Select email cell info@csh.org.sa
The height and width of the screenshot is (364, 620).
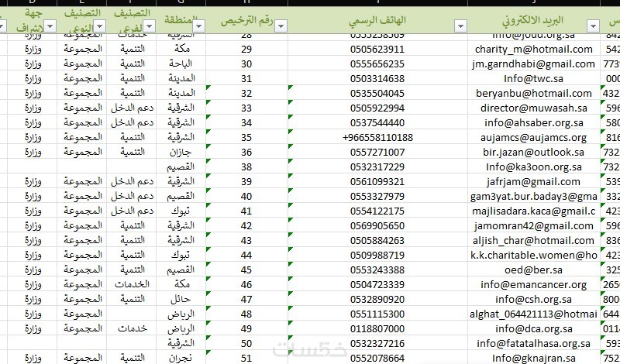(534, 299)
